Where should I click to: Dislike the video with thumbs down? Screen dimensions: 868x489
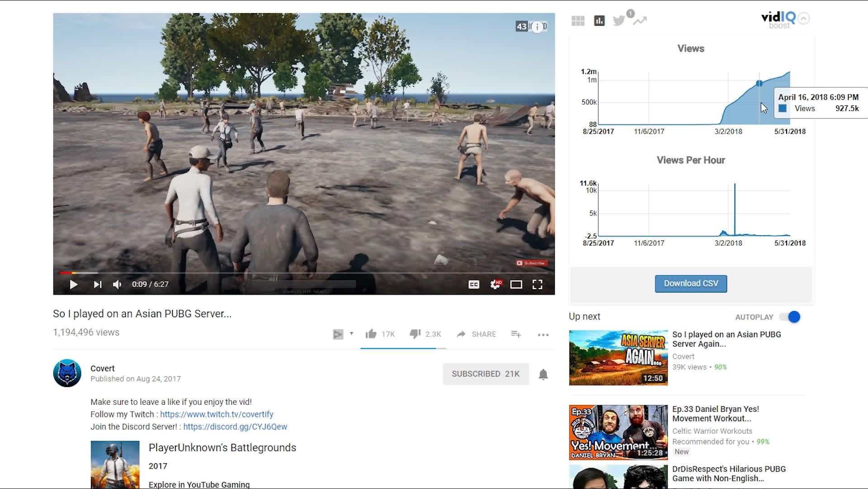415,334
